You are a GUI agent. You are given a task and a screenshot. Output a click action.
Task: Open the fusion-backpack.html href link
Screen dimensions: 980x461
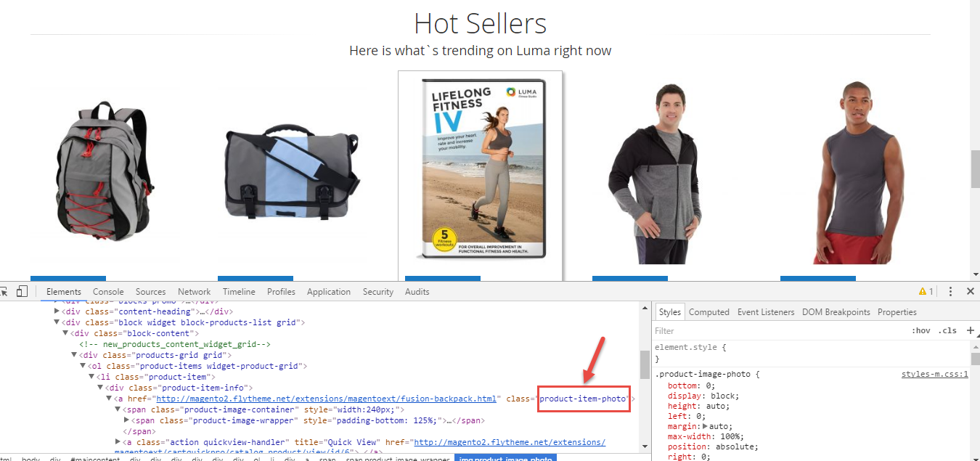click(x=327, y=399)
